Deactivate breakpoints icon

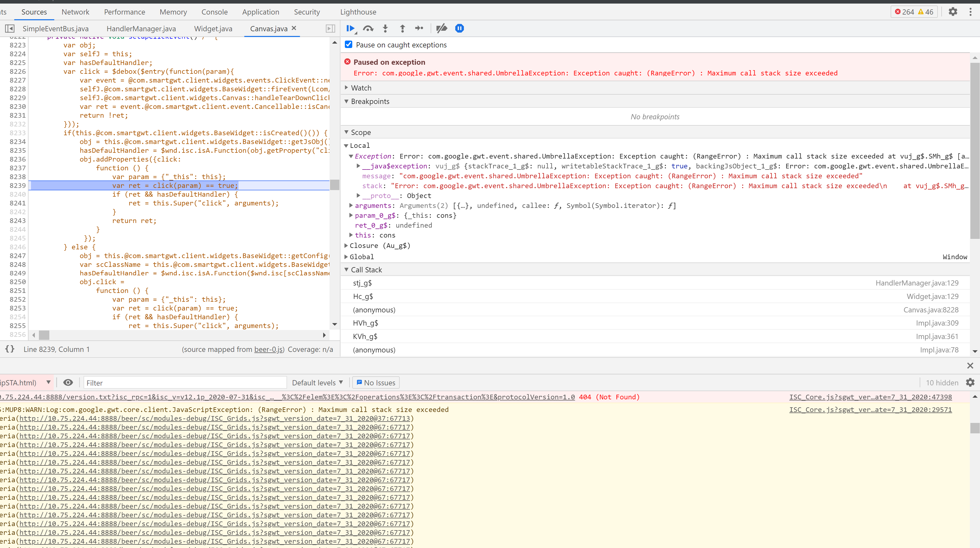tap(441, 28)
